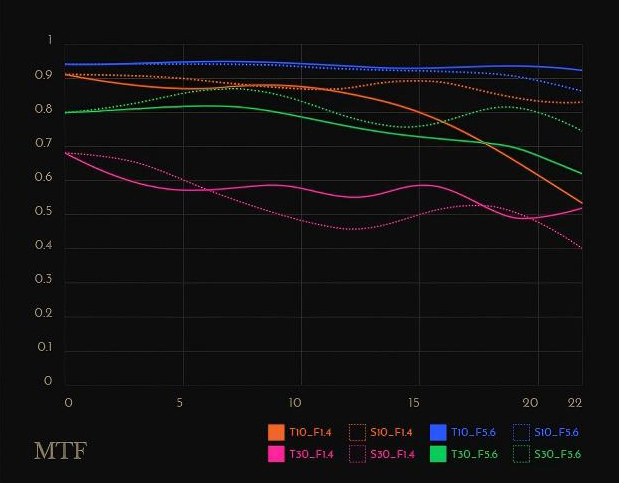The image size is (619, 483).
Task: Select the S30_F5.6 legend label text
Action: (558, 454)
